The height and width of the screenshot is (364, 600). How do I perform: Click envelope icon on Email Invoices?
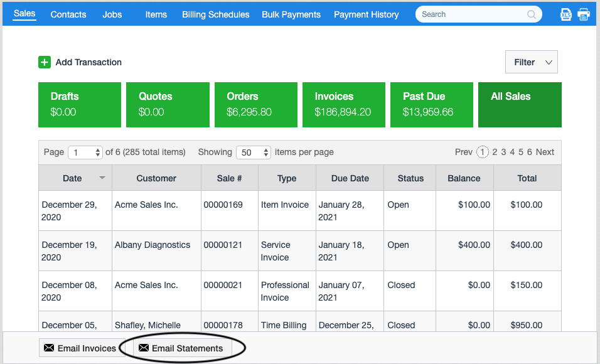49,348
